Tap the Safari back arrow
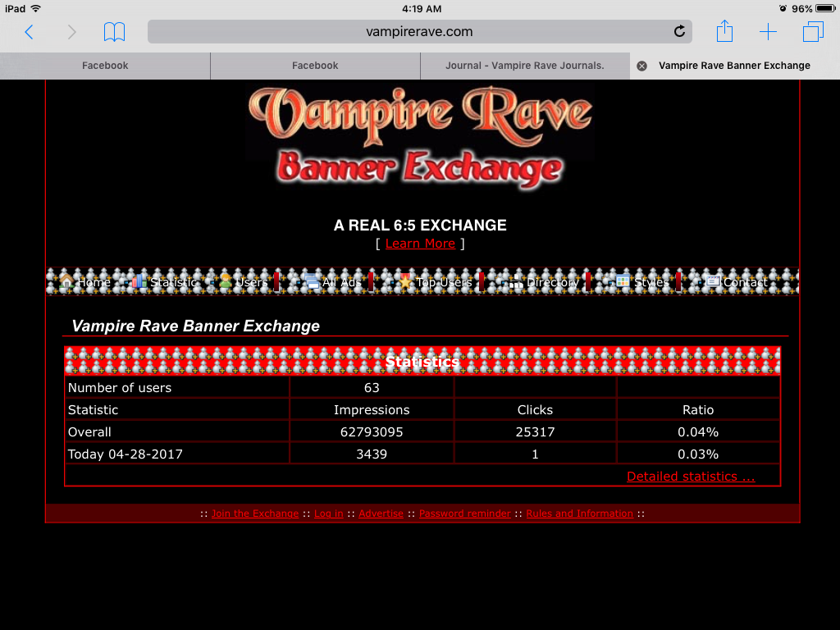840x630 pixels. (30, 32)
